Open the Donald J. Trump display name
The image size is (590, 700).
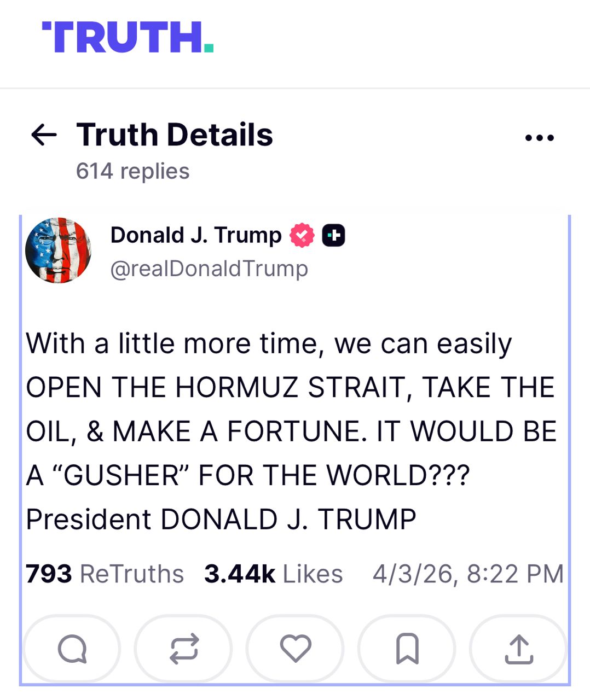coord(196,235)
